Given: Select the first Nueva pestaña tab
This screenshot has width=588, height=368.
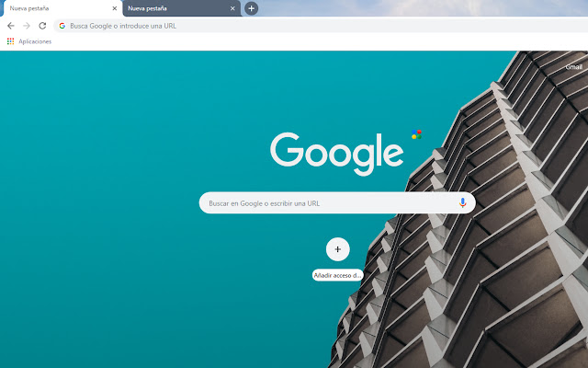Looking at the screenshot, I should point(62,8).
